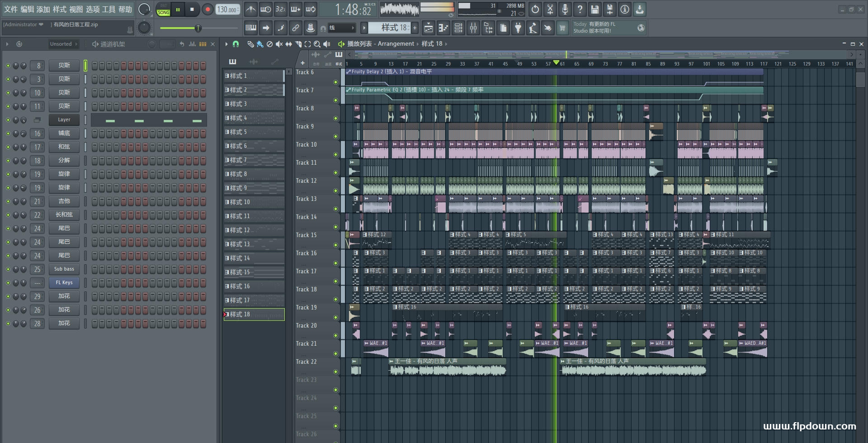Select the zoom magnifier tool in playlist
This screenshot has width=868, height=443.
pos(317,44)
